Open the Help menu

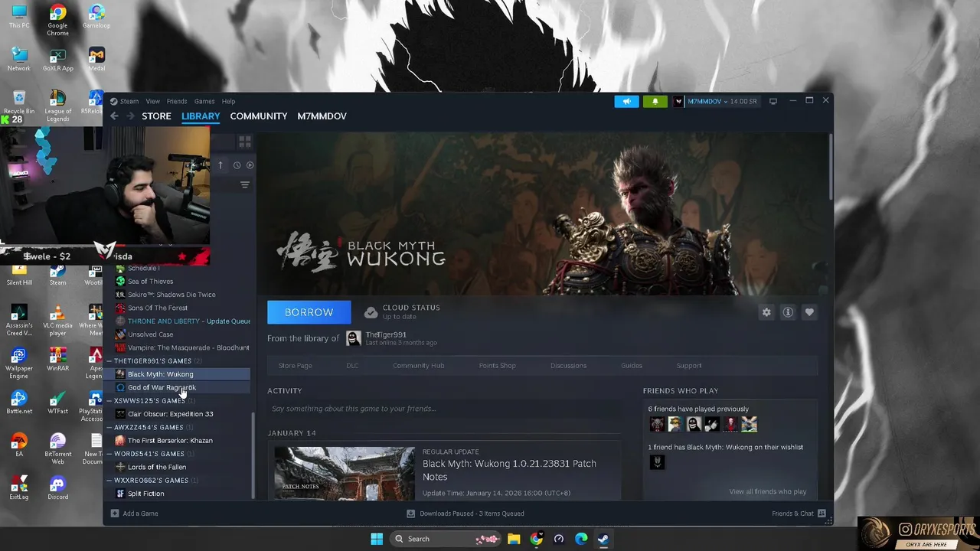pos(228,101)
